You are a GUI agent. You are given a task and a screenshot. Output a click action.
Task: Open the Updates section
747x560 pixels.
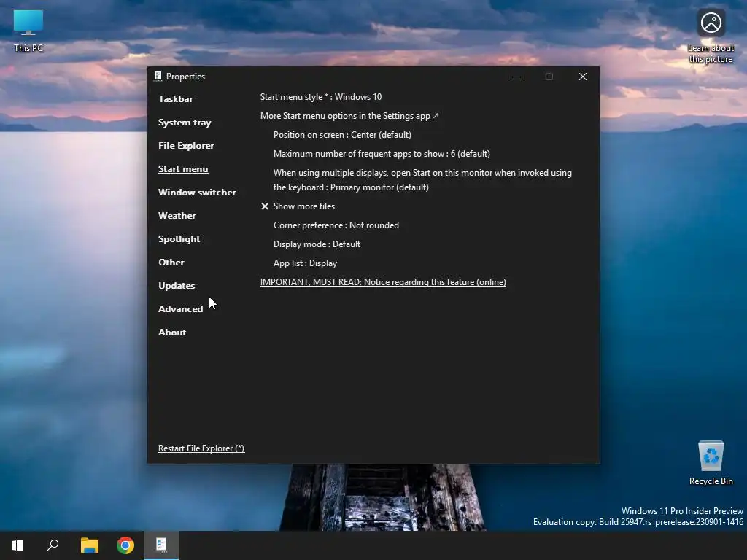tap(177, 286)
